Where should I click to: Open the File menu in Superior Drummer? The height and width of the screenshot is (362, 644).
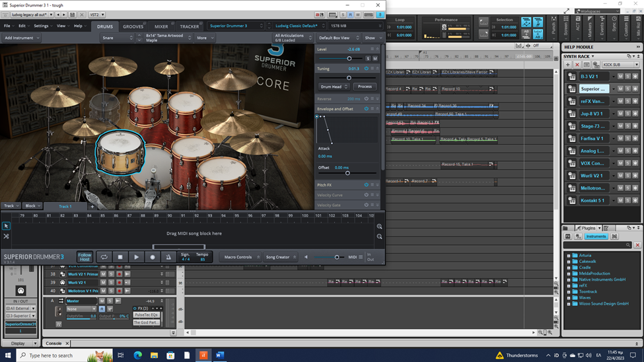pos(9,26)
